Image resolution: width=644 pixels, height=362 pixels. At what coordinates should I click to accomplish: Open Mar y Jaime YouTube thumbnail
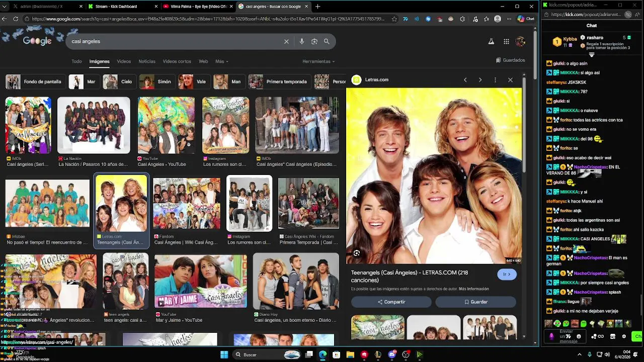tap(201, 281)
